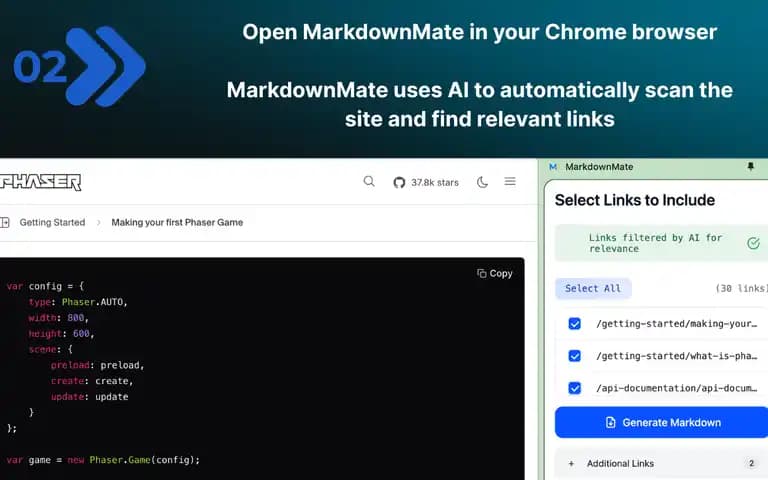The width and height of the screenshot is (768, 480).
Task: Click the 'scene: {' code line
Action: (x=50, y=349)
